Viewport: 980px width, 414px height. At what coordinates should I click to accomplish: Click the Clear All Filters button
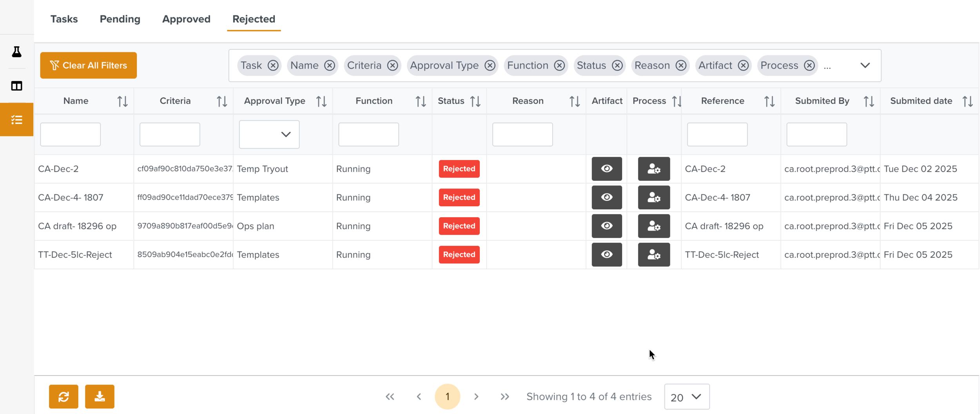pyautogui.click(x=88, y=65)
